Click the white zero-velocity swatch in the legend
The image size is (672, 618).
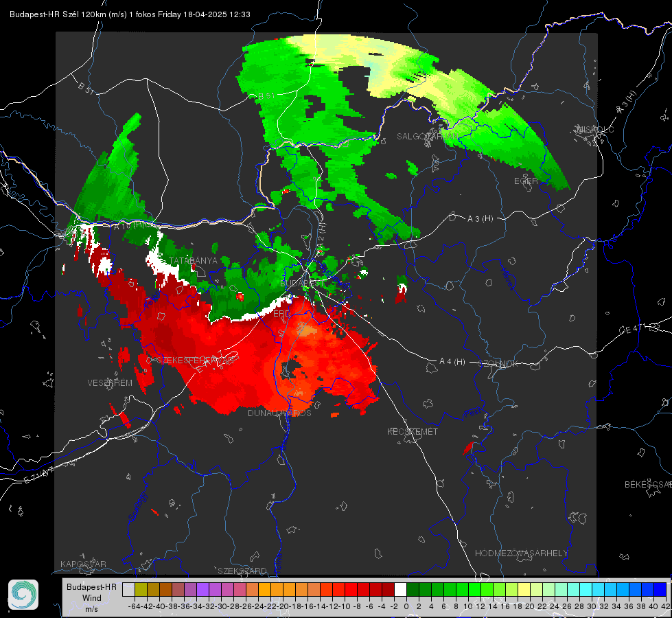400,589
